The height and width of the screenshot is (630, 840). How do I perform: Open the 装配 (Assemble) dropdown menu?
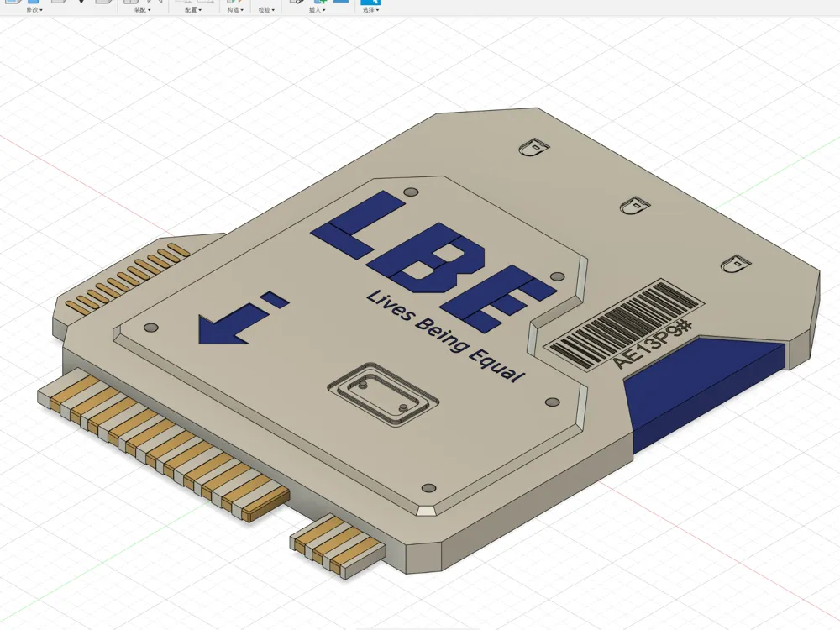(142, 9)
